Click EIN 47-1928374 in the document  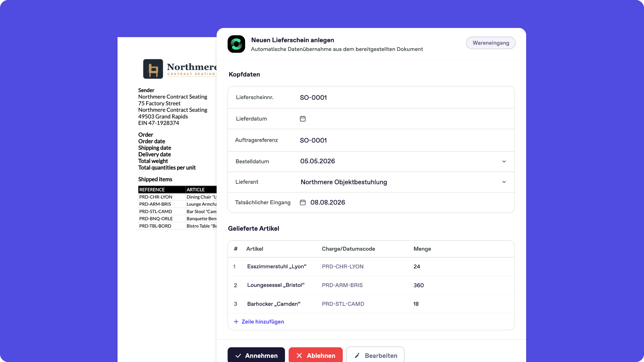[159, 123]
